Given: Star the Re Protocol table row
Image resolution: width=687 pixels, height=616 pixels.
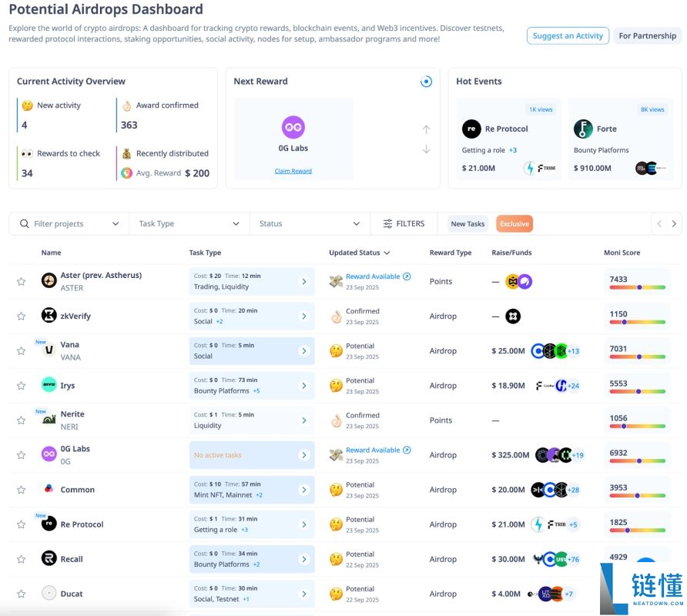Looking at the screenshot, I should pos(21,524).
